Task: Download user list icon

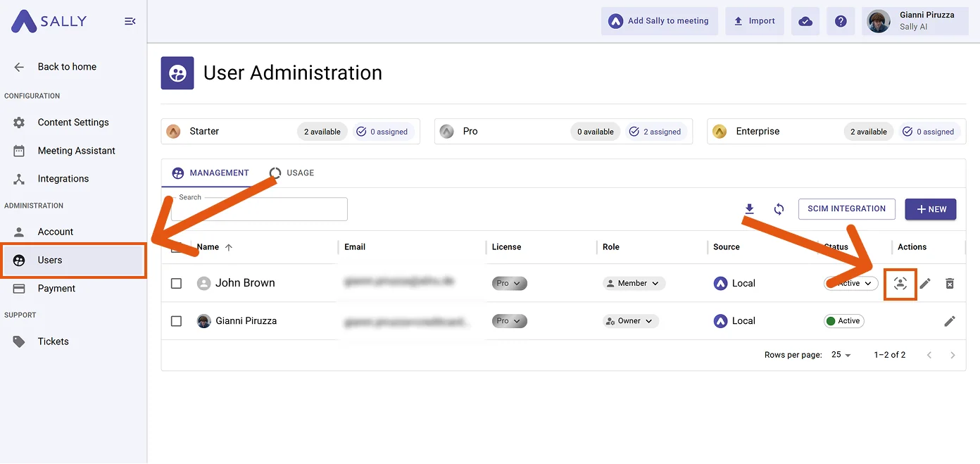Action: [750, 209]
